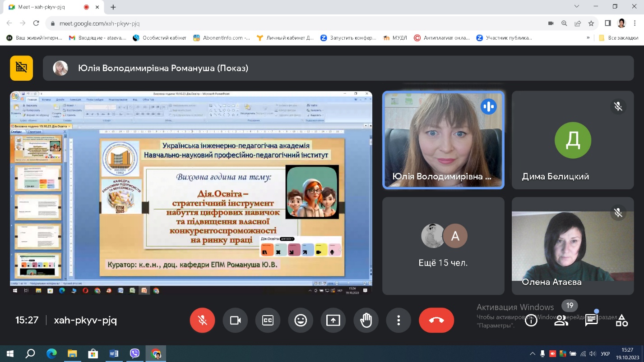Viewport: 644px width, 362px height.
Task: Click the presenter name header bar
Action: pos(338,68)
